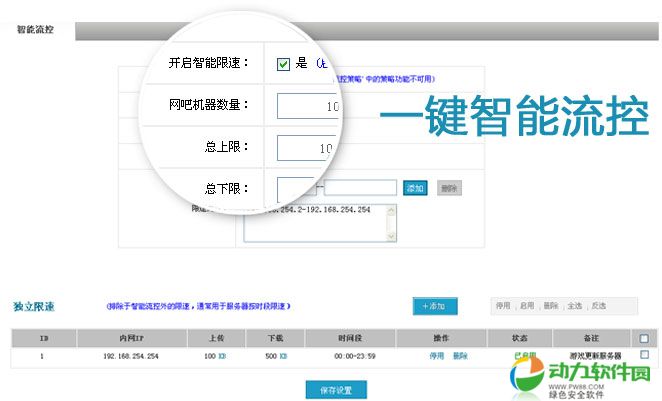Tick the checkbox for row 192.168.254.254
The width and height of the screenshot is (662, 401).
pos(644,355)
